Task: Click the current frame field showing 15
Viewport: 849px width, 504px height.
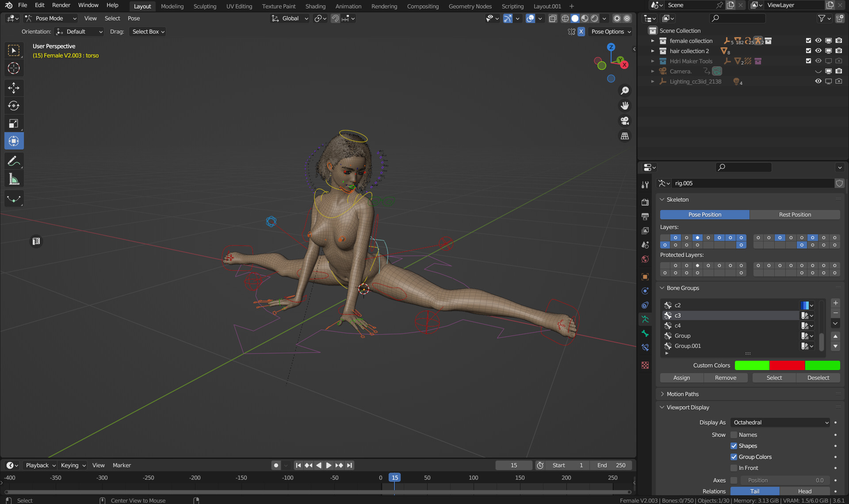Action: (514, 466)
